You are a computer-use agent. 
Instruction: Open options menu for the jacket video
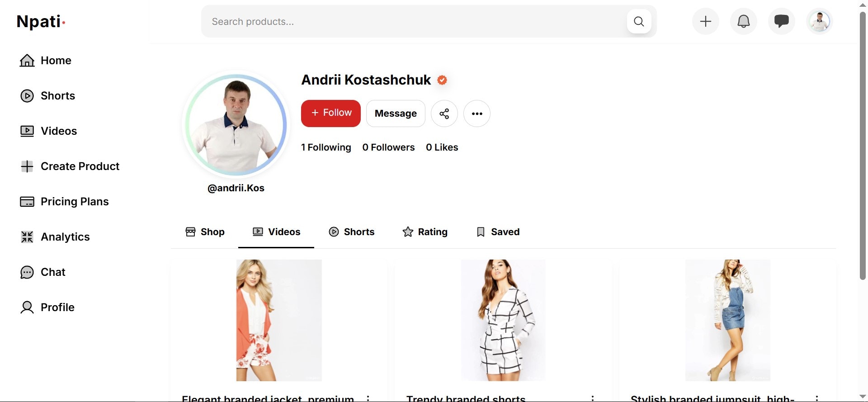(368, 398)
